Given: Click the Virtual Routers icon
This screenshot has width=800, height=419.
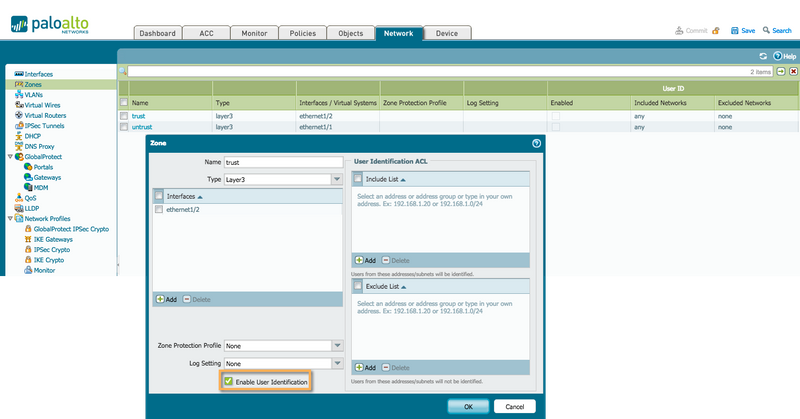Looking at the screenshot, I should (19, 115).
